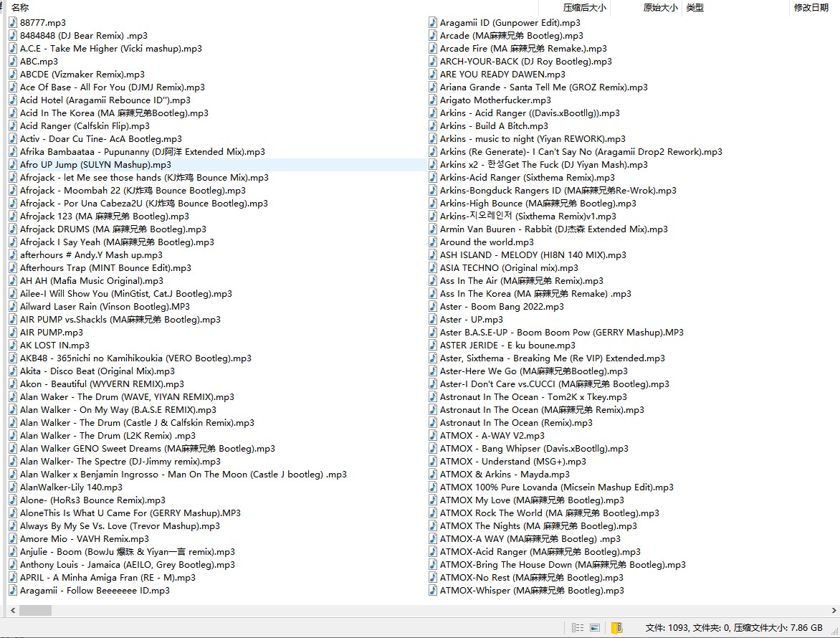
Task: Click the list view icon in status bar
Action: [578, 628]
